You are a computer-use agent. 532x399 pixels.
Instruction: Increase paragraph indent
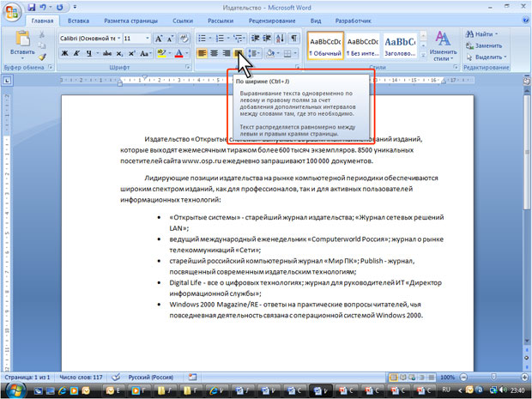(x=267, y=39)
